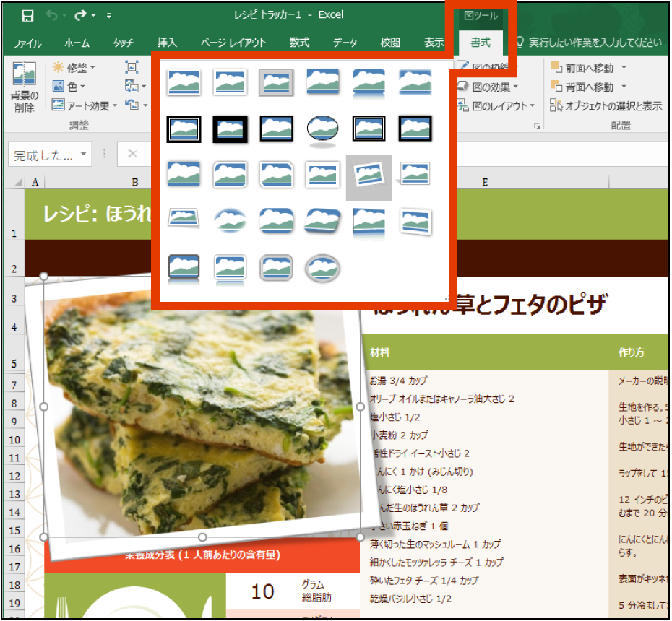Click the 材料 column heading
This screenshot has height=621, width=672.
(379, 352)
